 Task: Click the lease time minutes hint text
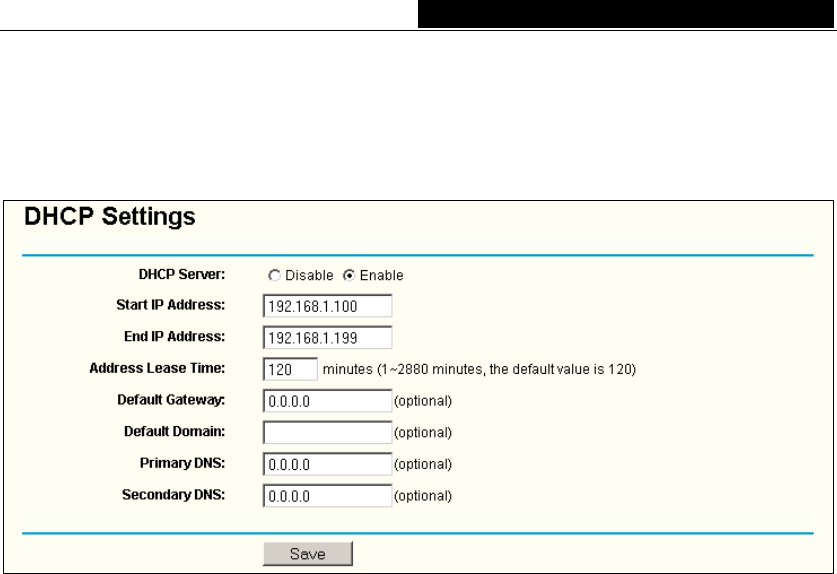(479, 369)
